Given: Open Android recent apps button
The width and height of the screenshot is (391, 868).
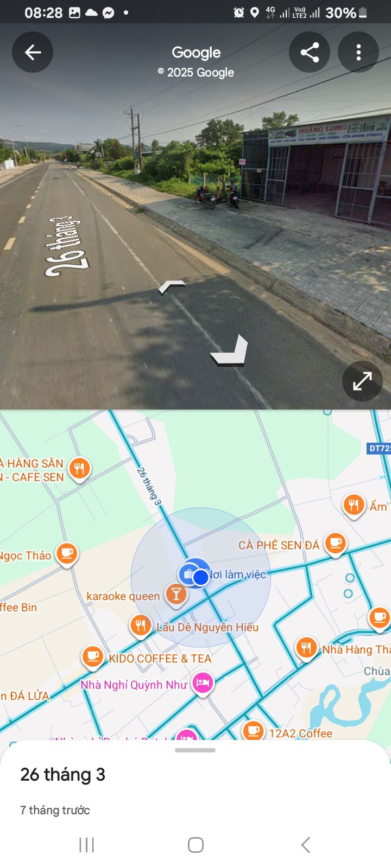Looking at the screenshot, I should pos(86,845).
